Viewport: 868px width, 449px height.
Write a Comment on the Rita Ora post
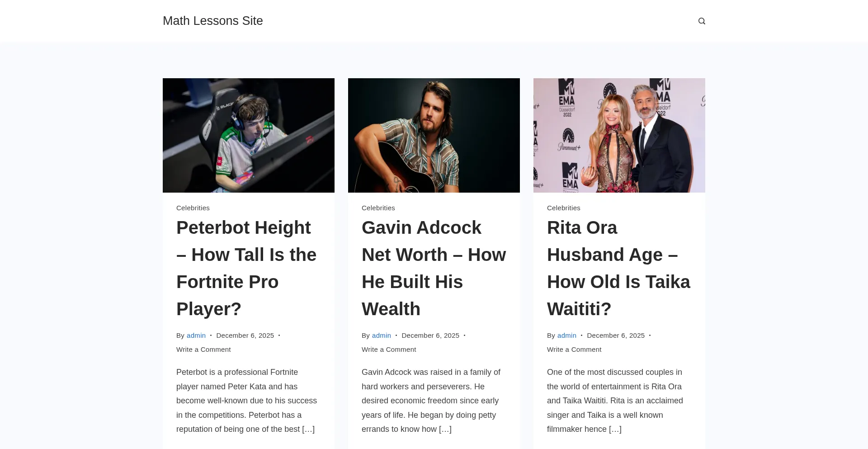[574, 350]
